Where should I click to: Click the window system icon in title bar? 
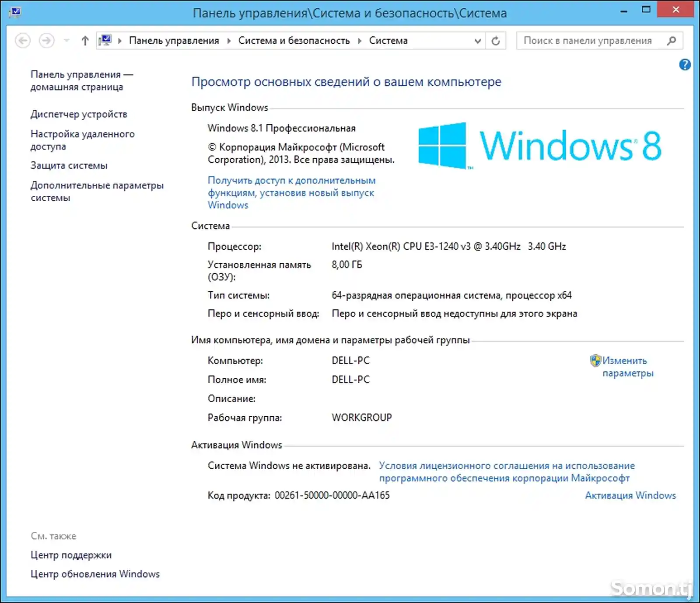(15, 11)
